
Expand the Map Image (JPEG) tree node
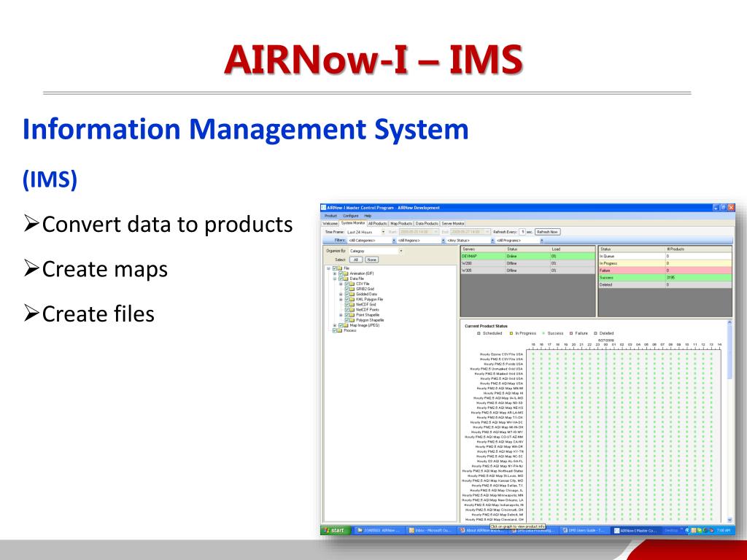[334, 325]
